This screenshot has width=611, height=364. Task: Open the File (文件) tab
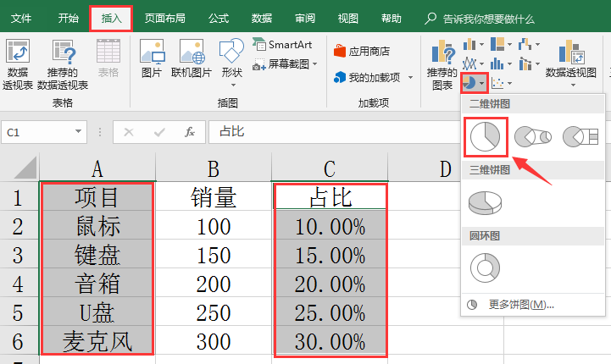point(20,19)
